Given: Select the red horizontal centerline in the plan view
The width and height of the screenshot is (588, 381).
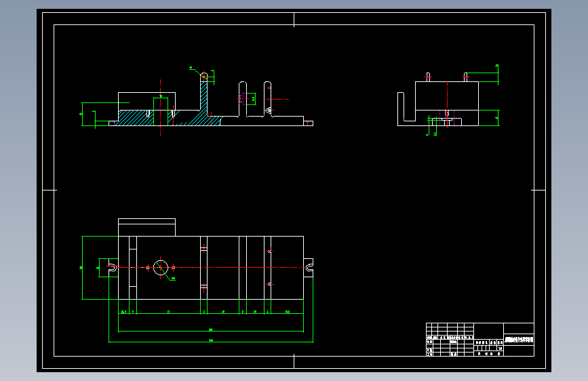Looking at the screenshot, I should point(210,267).
